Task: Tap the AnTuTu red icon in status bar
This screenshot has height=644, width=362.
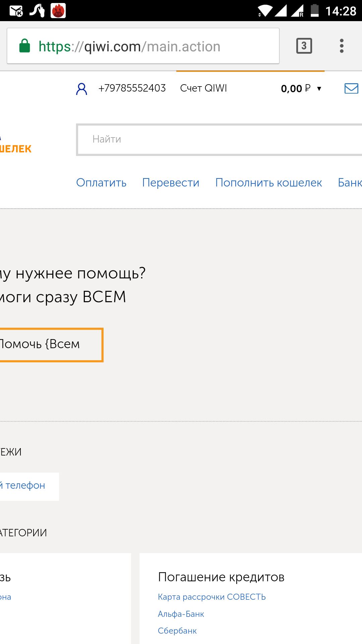Action: pos(58,11)
